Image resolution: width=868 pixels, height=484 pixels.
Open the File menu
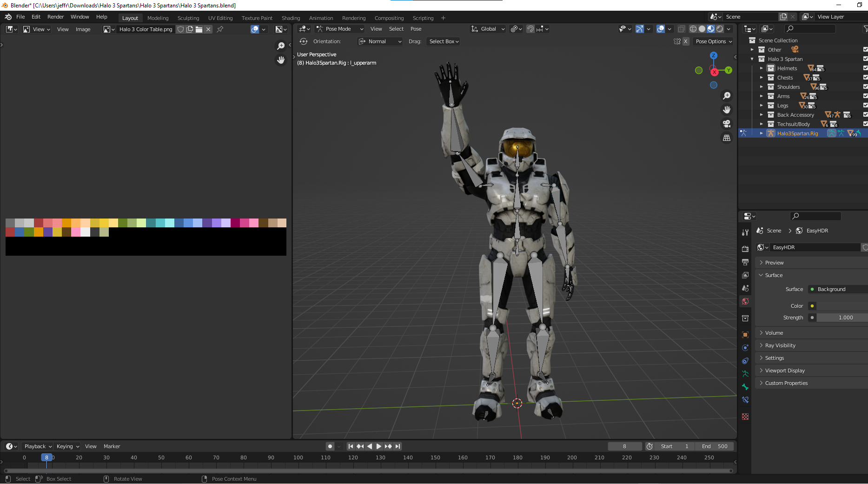pyautogui.click(x=20, y=17)
